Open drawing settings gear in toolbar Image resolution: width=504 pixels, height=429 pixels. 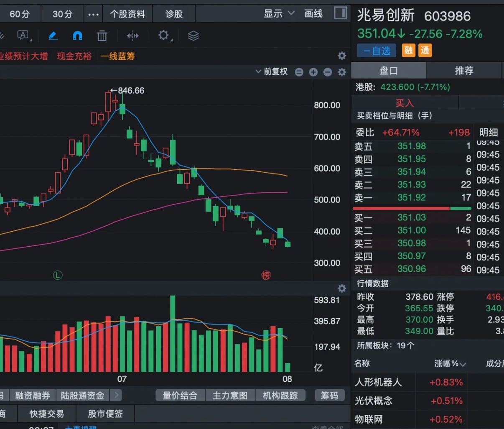tap(164, 36)
